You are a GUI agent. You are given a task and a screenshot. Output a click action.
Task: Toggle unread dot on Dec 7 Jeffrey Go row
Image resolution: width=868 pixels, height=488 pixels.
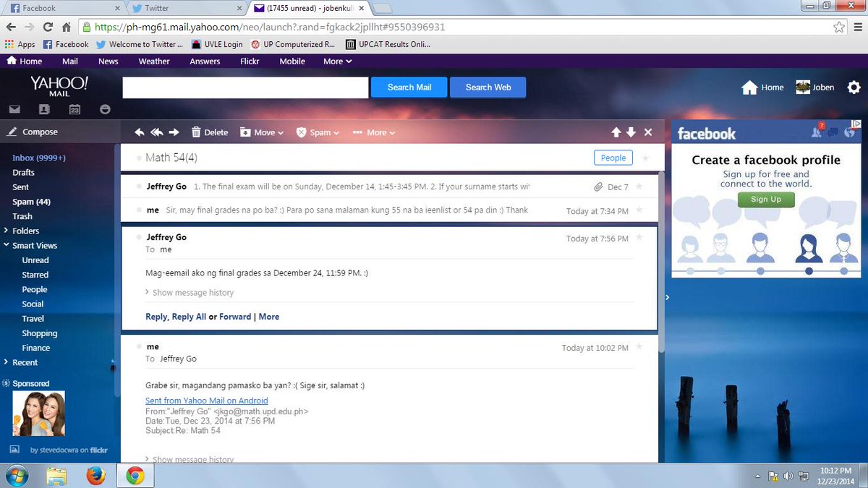139,187
